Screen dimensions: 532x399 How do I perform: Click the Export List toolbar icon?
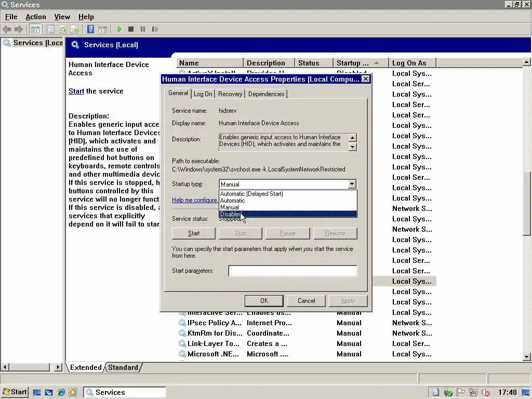pyautogui.click(x=75, y=29)
